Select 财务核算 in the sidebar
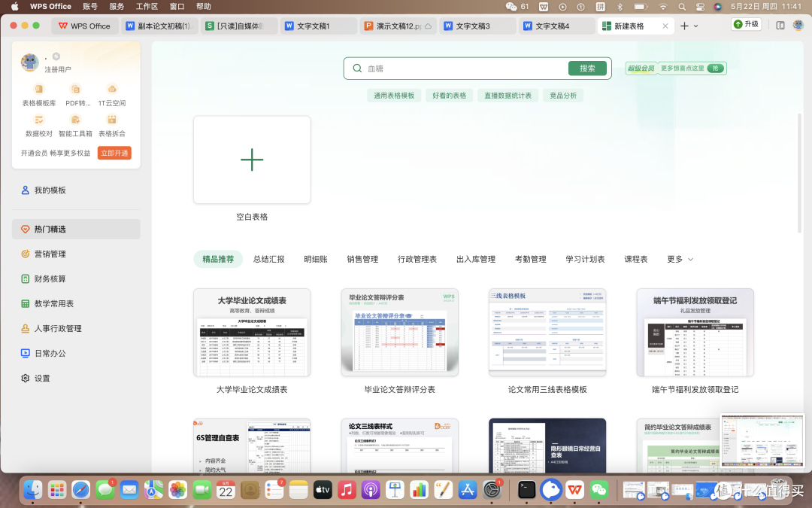Viewport: 812px width, 508px height. (x=76, y=279)
